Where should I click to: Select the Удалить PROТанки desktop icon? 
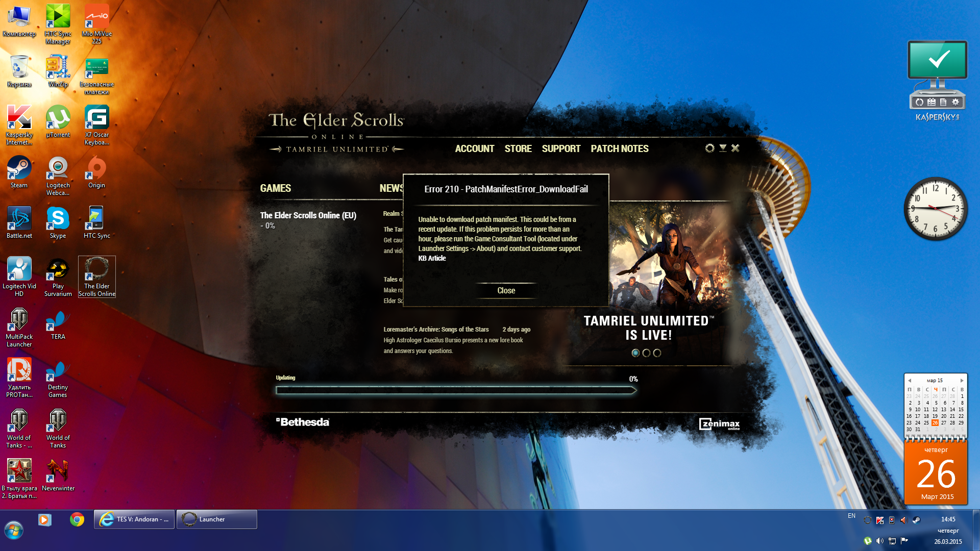tap(19, 378)
